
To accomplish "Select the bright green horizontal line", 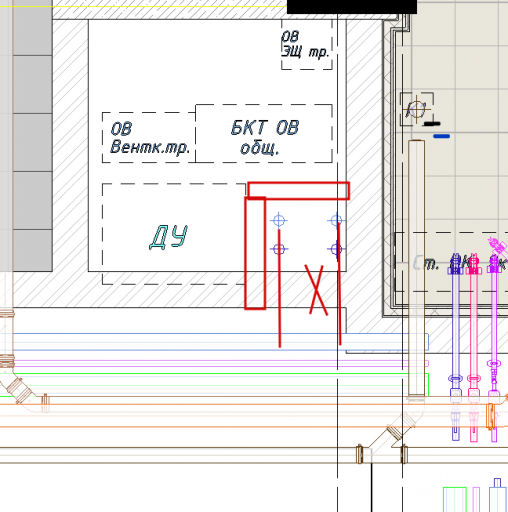I will pos(213,374).
